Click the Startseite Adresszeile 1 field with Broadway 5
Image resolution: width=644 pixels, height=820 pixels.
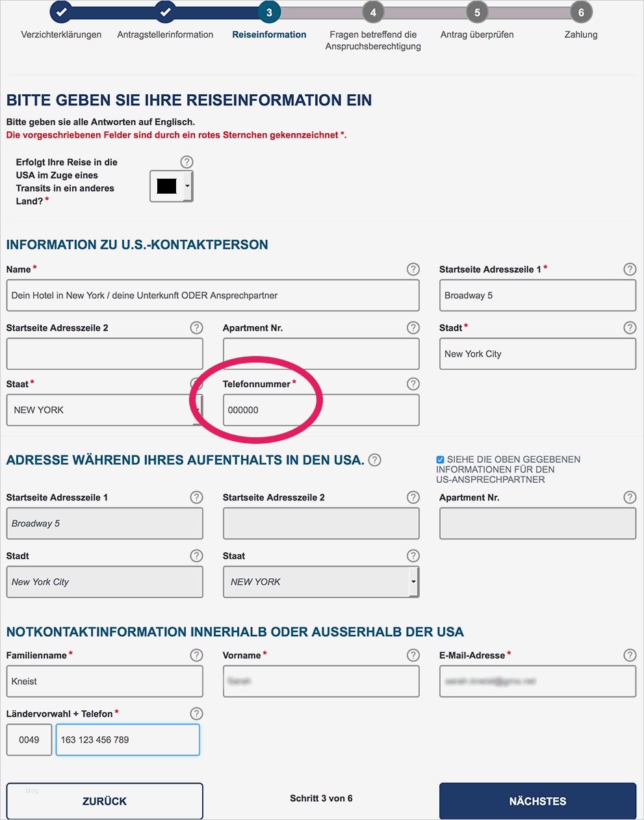537,296
